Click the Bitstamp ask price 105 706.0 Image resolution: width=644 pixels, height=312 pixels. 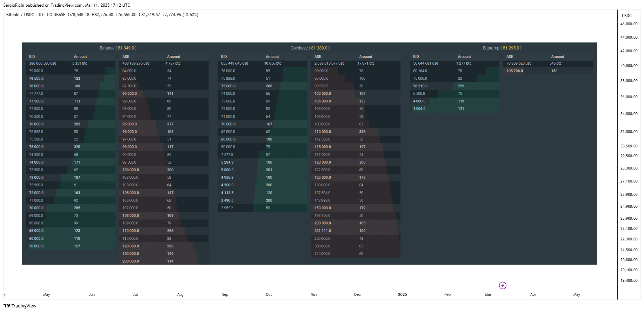[514, 71]
